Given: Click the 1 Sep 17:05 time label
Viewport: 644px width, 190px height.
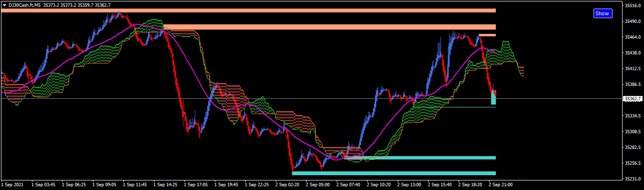Looking at the screenshot, I should point(196,184).
